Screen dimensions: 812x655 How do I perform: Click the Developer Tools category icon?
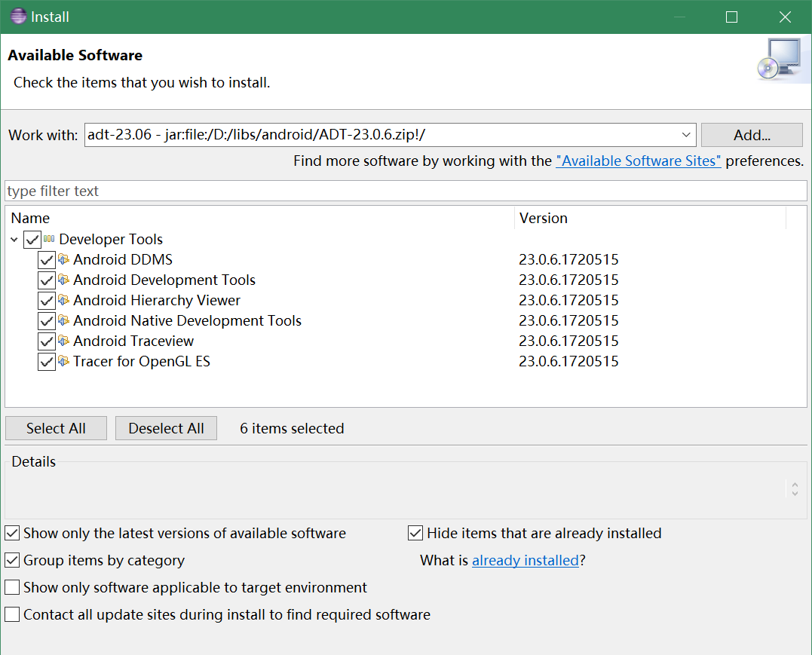(x=49, y=240)
